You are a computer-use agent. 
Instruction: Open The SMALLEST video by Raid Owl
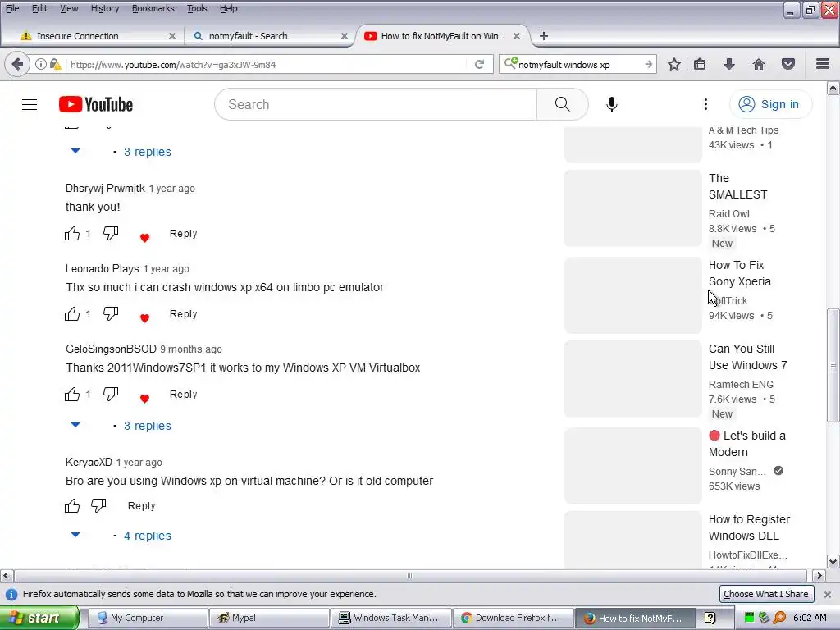click(737, 186)
